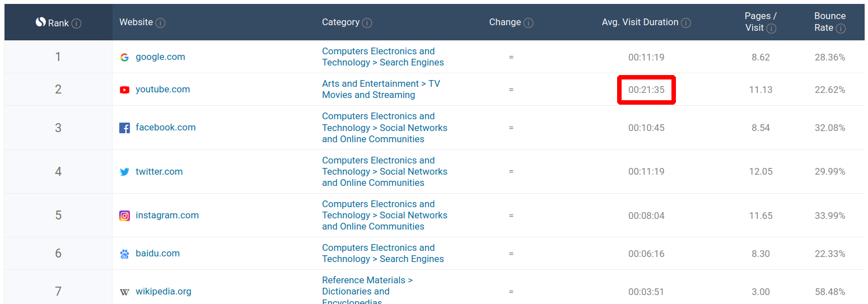This screenshot has height=304, width=868.
Task: Click the Pages / Visit info icon
Action: point(771,29)
